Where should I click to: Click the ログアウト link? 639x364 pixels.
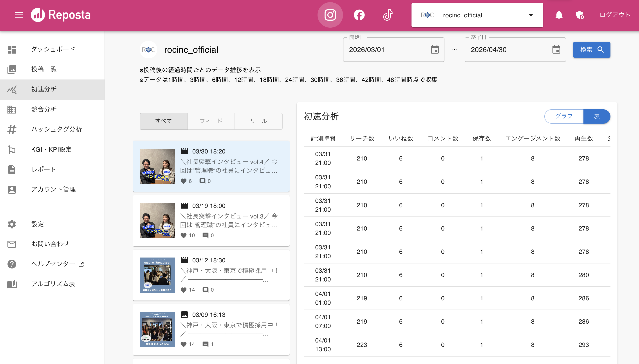point(615,15)
